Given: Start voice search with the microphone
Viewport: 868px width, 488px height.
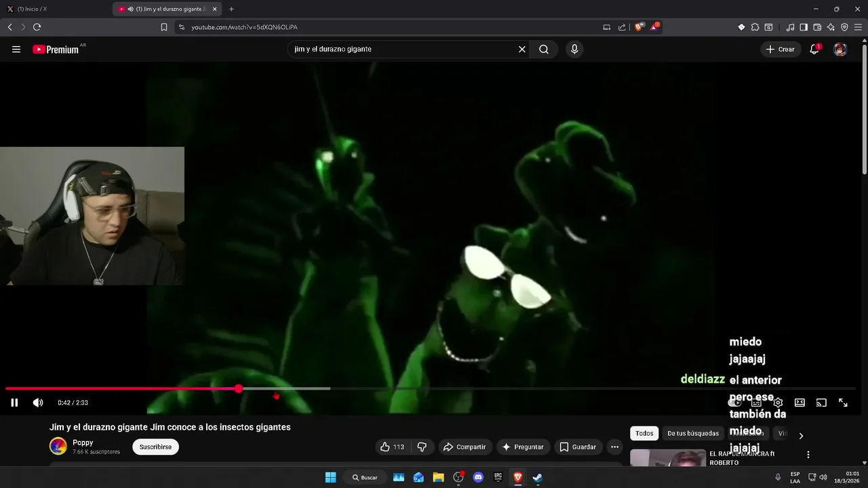Looking at the screenshot, I should click(x=574, y=49).
